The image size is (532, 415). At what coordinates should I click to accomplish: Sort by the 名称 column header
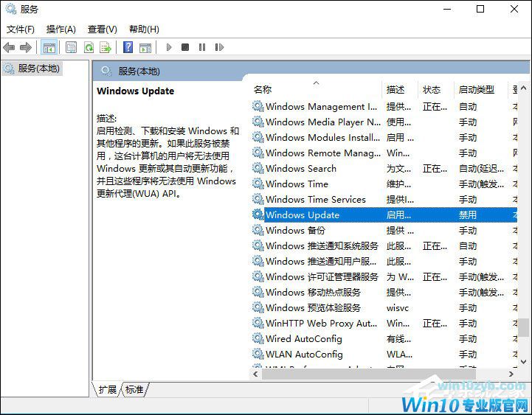click(317, 89)
